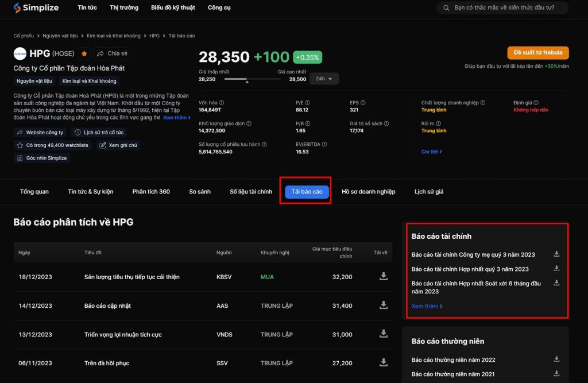Download the KBSV report dated 18/12/2023
The image size is (588, 383).
pos(384,276)
